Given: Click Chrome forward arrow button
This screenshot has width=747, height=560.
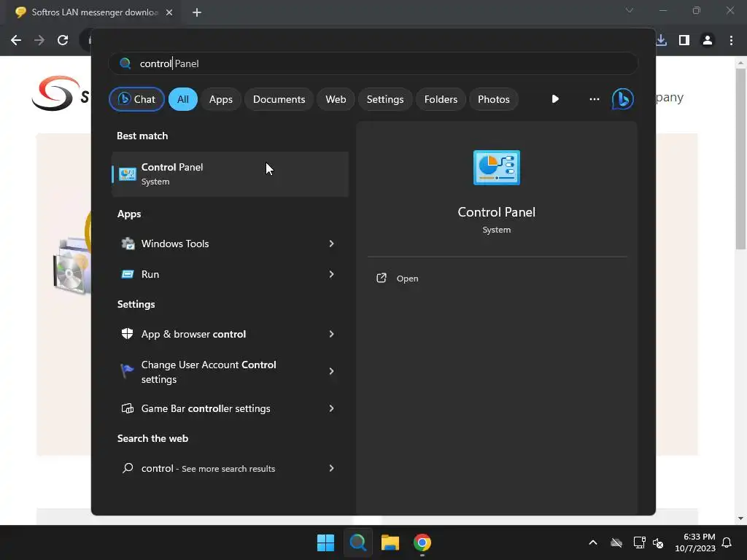Looking at the screenshot, I should tap(39, 40).
